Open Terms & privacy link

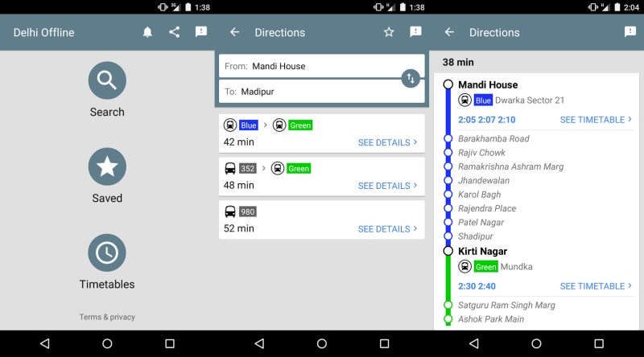click(x=107, y=317)
